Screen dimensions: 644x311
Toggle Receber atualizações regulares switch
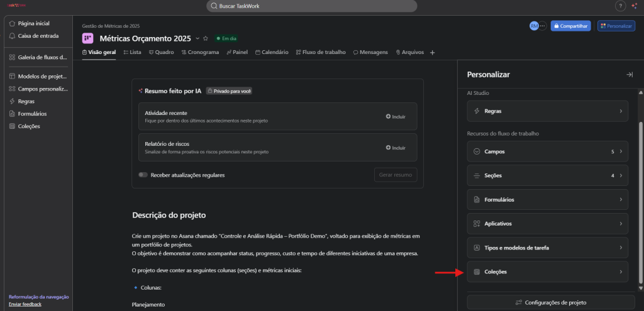143,175
